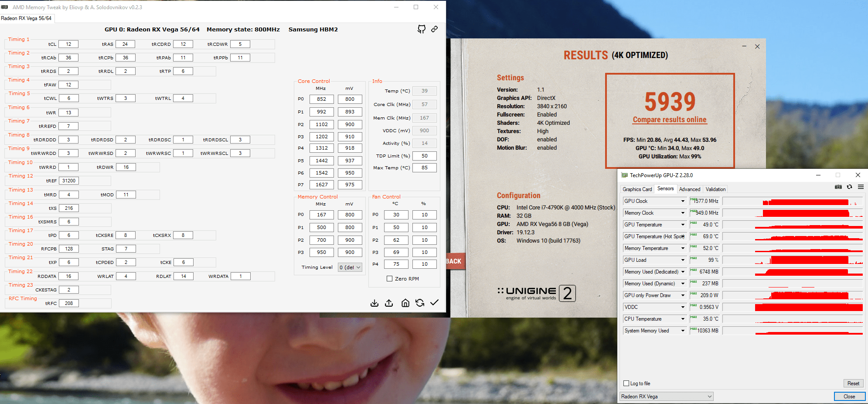Click the upload-arrow tray icon in Memory Tweak
Screen dimensions: 868x404
(389, 303)
